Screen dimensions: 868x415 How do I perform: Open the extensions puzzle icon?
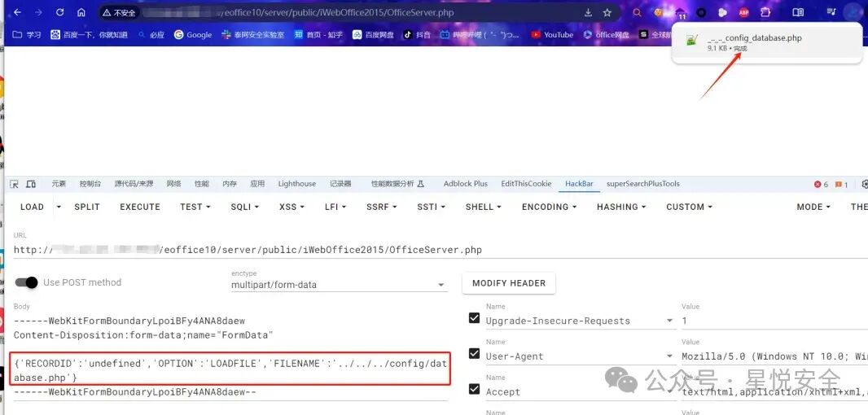[765, 12]
